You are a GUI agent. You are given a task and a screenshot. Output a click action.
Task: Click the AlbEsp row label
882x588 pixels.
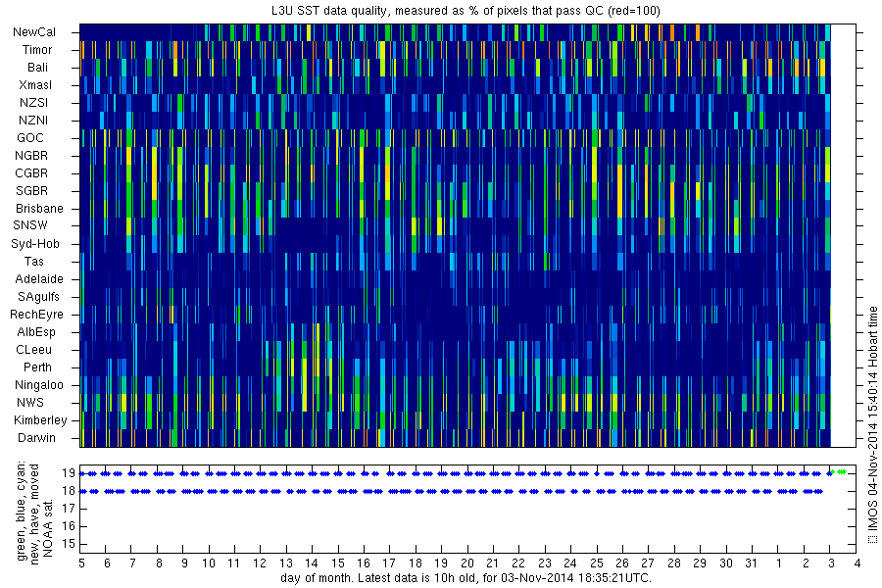[x=36, y=331]
